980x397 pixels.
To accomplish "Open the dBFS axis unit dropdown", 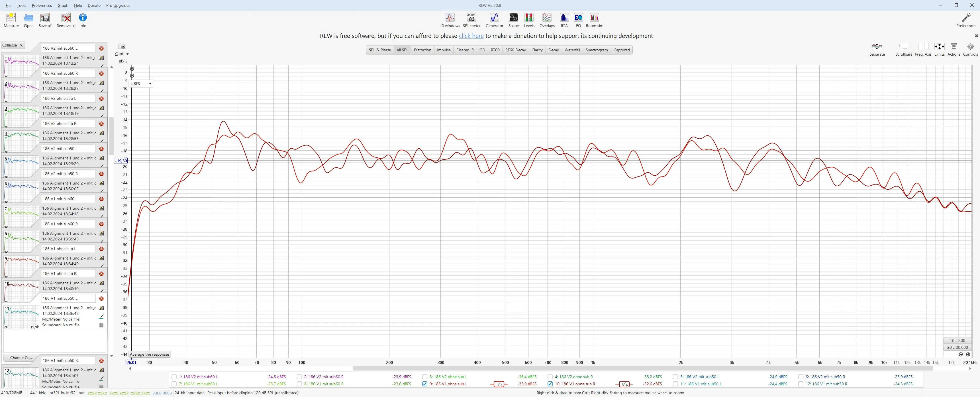I will [x=142, y=84].
